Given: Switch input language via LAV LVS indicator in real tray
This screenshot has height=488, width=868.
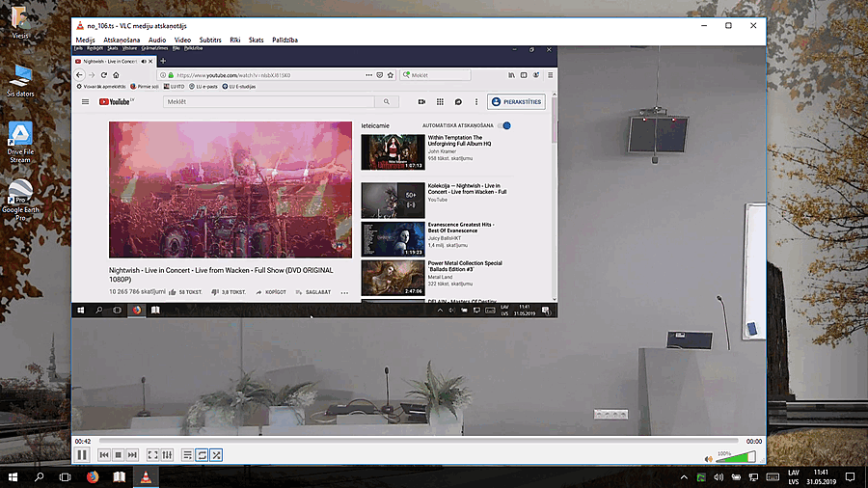Looking at the screenshot, I should (x=794, y=477).
